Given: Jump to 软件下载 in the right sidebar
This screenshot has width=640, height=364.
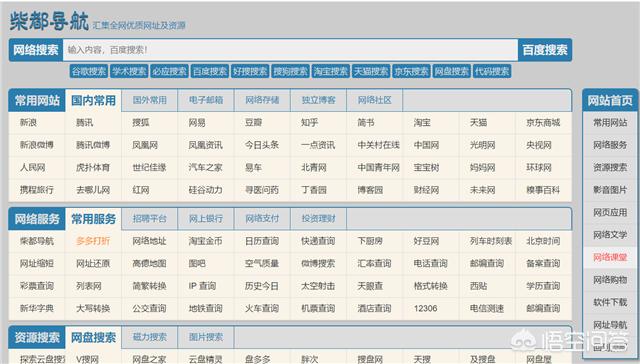Looking at the screenshot, I should [610, 302].
